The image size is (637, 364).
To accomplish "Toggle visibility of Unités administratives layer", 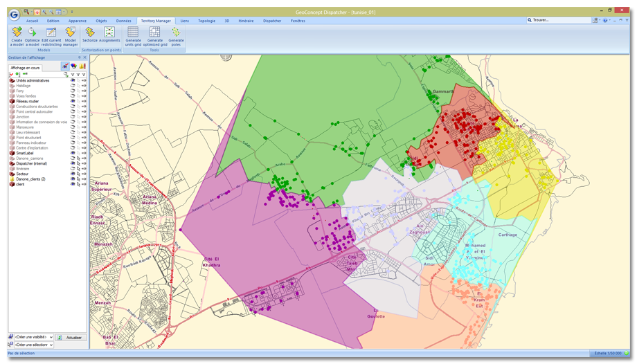I will [x=73, y=81].
